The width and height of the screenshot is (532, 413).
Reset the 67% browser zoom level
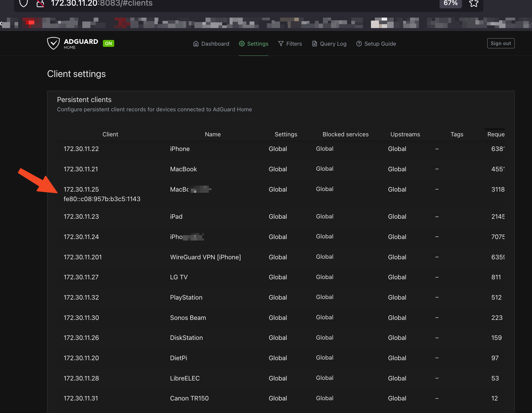pyautogui.click(x=451, y=3)
